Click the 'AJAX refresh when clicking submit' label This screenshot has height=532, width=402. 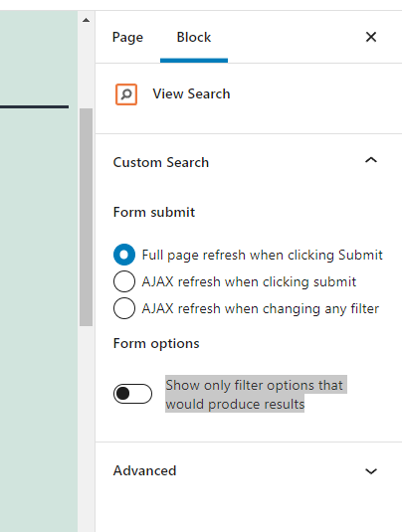click(x=249, y=281)
